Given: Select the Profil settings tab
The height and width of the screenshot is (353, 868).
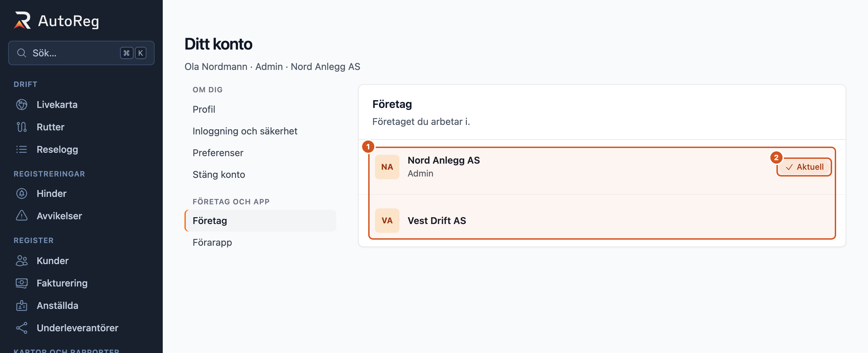Looking at the screenshot, I should tap(260, 109).
